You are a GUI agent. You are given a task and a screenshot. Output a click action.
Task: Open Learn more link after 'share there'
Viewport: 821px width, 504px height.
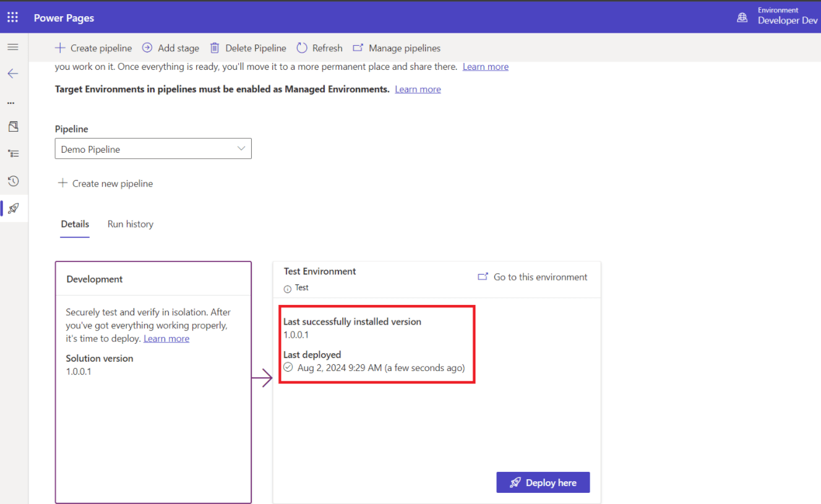pyautogui.click(x=486, y=67)
